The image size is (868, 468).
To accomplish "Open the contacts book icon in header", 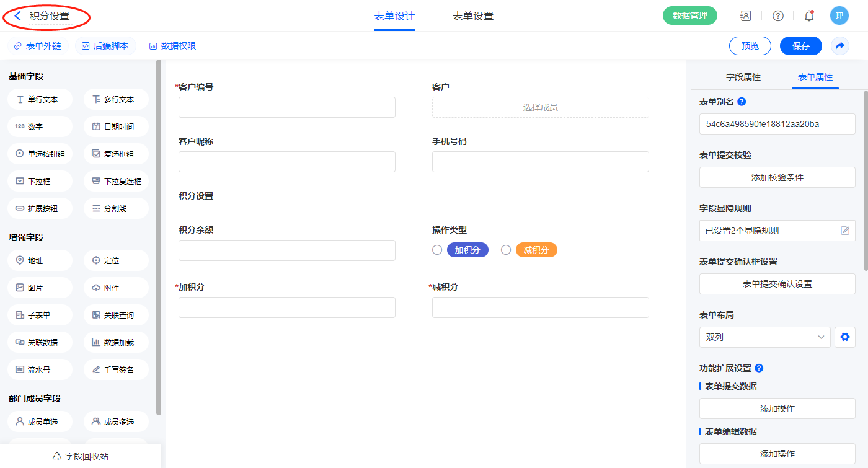I will coord(746,16).
